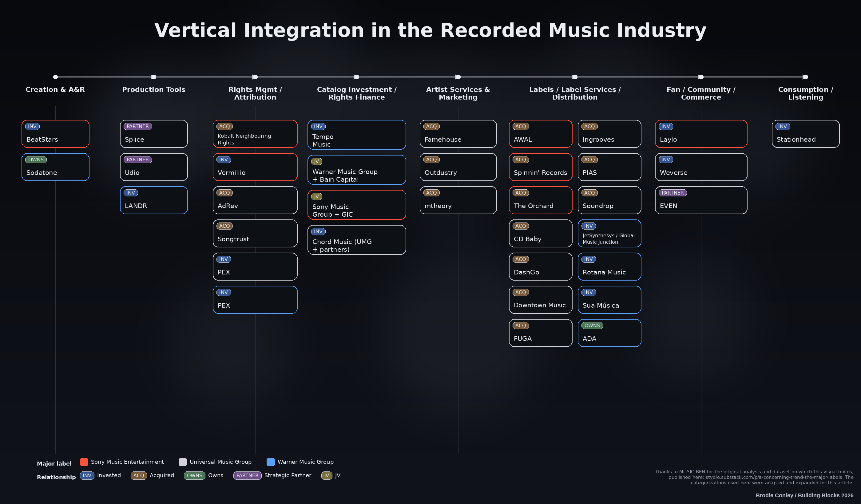Click the INV badge on BeatStars card
Screen dimensions: 861x504
[x=33, y=126]
